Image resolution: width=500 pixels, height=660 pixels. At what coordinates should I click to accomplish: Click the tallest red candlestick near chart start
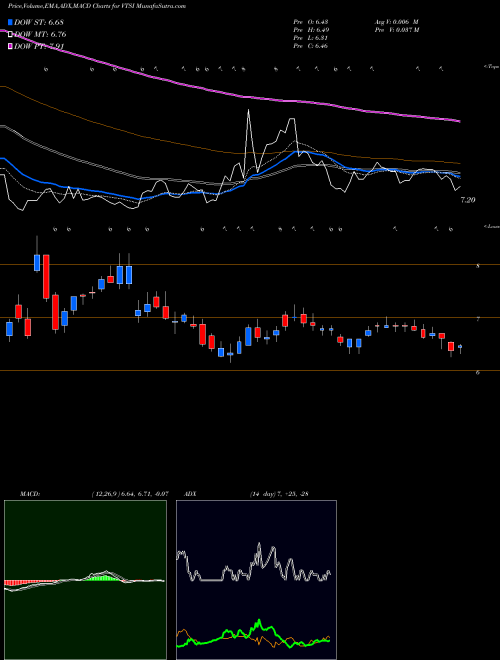pos(46,277)
